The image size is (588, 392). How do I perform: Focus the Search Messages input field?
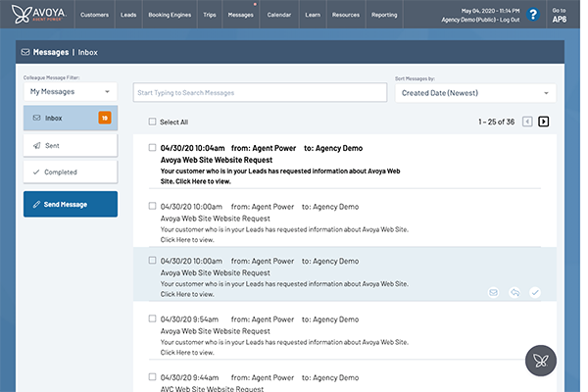[260, 92]
